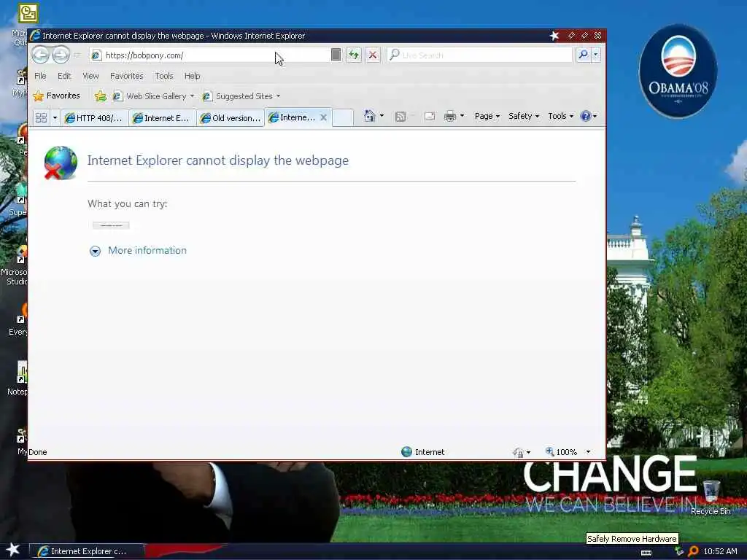The width and height of the screenshot is (747, 560).
Task: Open the View menu
Action: [90, 76]
